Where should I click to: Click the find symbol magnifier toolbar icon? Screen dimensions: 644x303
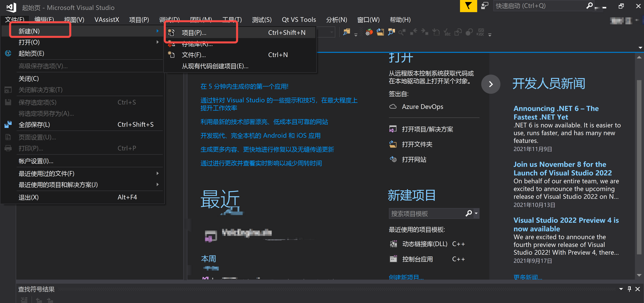(x=391, y=32)
